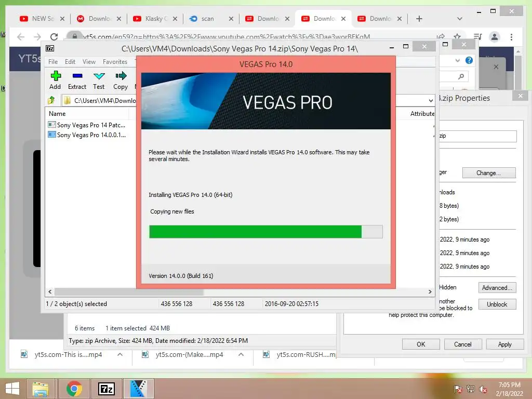
Task: Click OK in zip Properties dialog
Action: (421, 344)
